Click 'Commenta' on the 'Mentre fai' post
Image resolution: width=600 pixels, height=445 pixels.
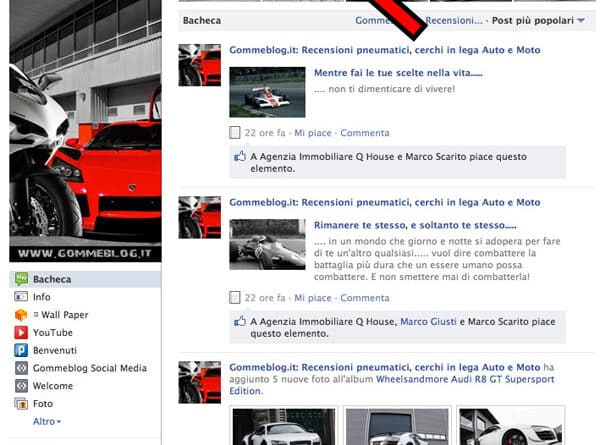click(365, 133)
